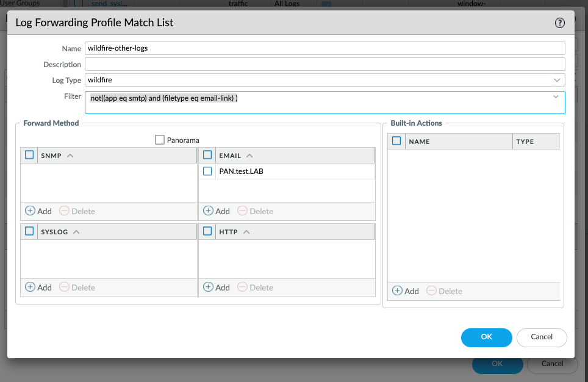Check the PAN.test.LAB email server checkbox
The width and height of the screenshot is (588, 382).
pyautogui.click(x=206, y=171)
